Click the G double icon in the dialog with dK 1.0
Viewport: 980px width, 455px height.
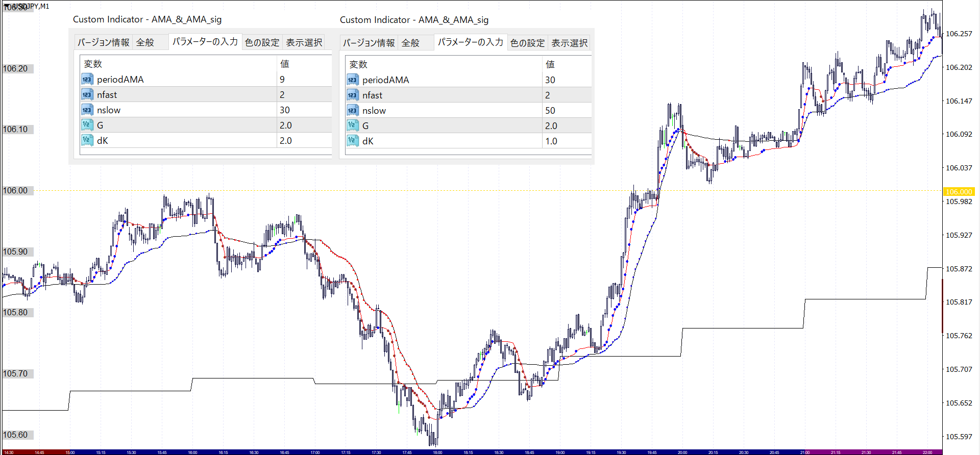pos(352,125)
